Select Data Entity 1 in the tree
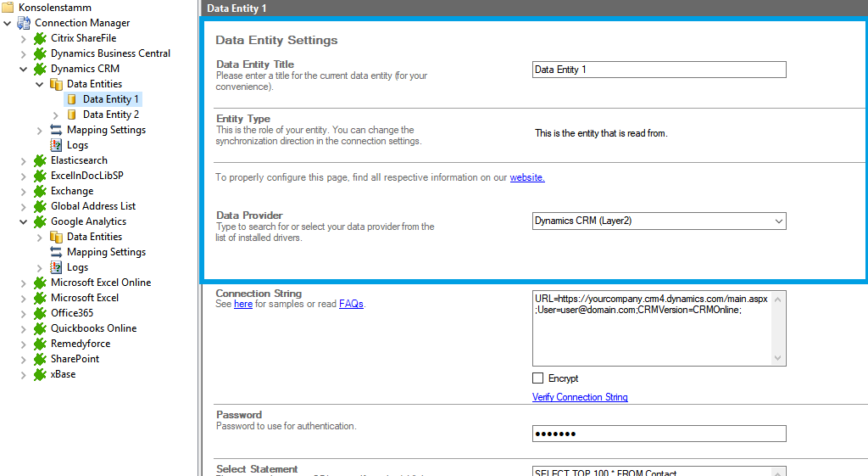The height and width of the screenshot is (476, 868). (110, 99)
